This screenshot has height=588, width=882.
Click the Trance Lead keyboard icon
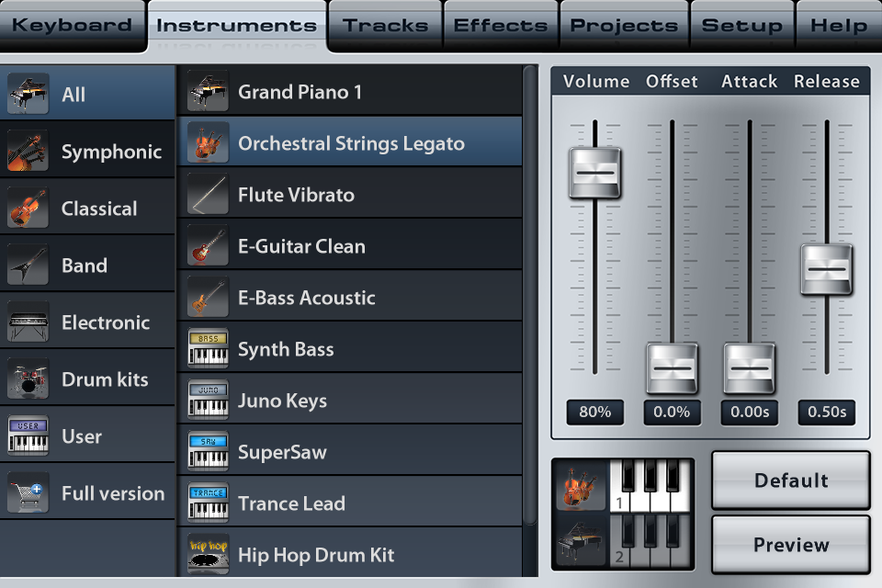(x=208, y=503)
